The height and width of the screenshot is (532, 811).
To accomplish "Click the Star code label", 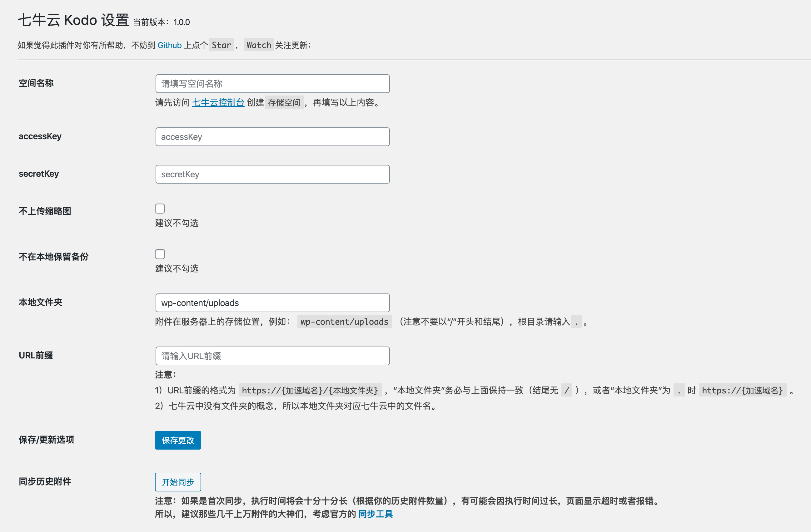I will coord(221,45).
